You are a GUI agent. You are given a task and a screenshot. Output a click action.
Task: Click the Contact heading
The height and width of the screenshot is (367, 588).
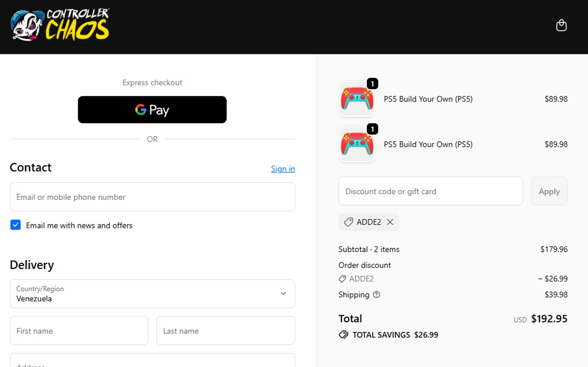(31, 168)
